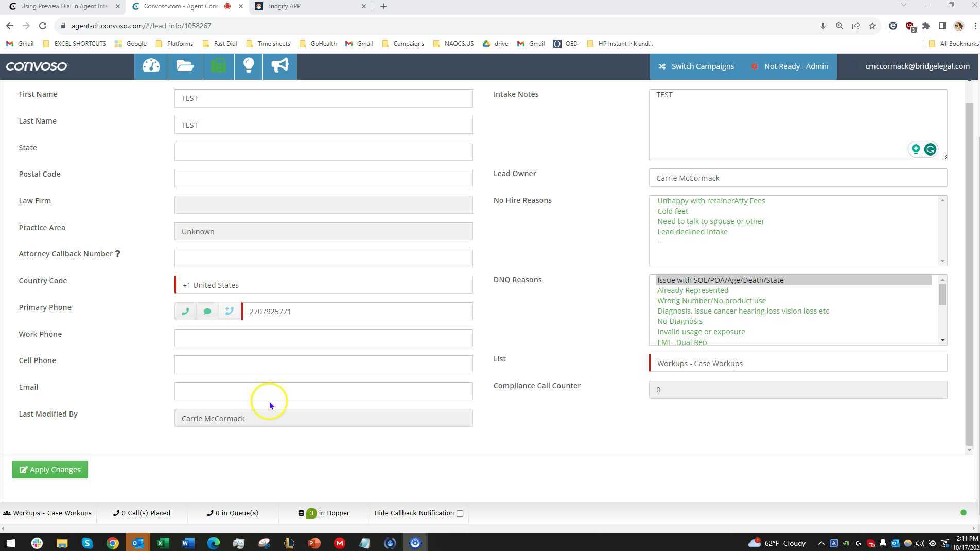980x551 pixels.
Task: Open the Country Code dropdown
Action: click(x=323, y=285)
